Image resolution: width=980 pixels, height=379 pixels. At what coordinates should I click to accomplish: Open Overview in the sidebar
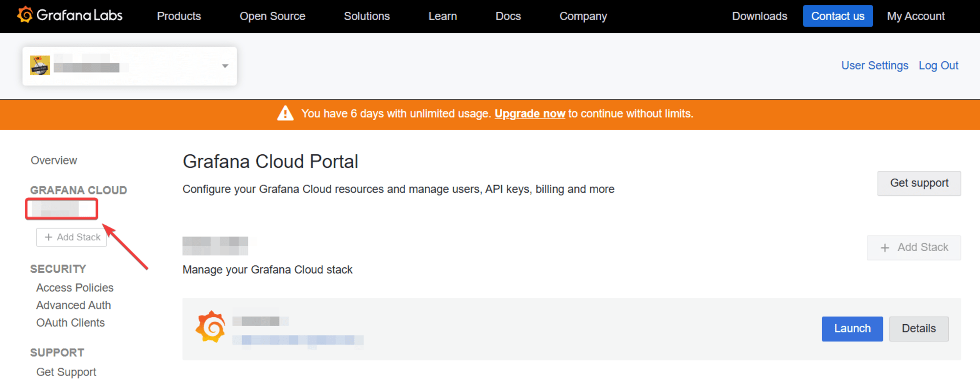[54, 161]
